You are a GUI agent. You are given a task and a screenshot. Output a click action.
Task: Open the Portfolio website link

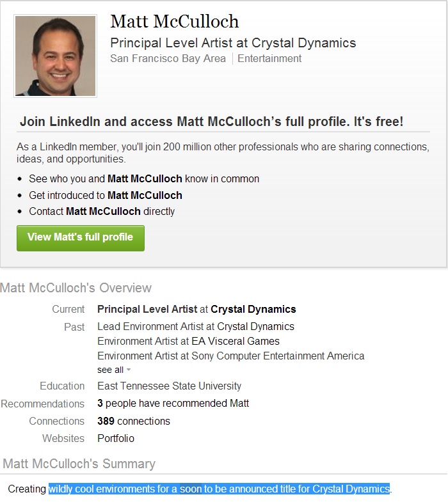click(116, 439)
